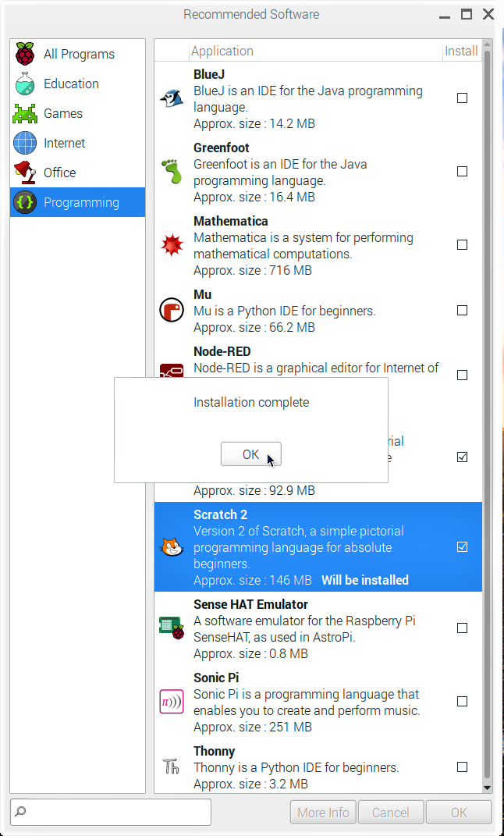504x836 pixels.
Task: Switch to the Programming category
Action: click(77, 202)
